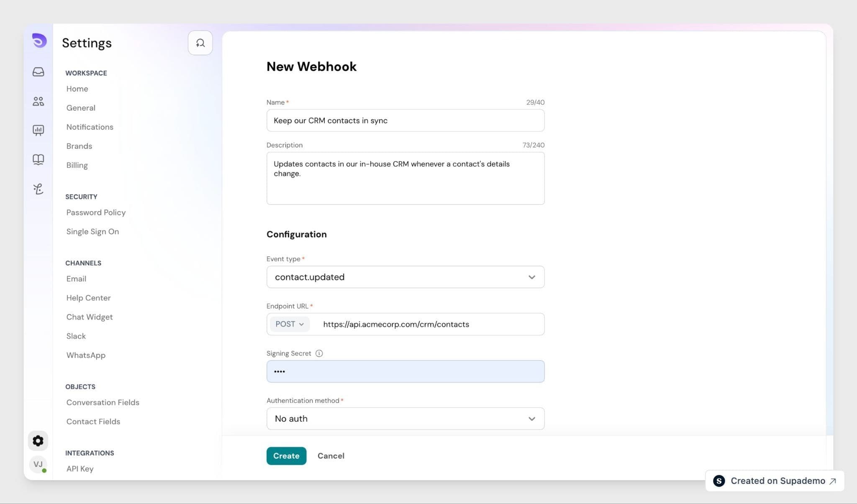
Task: Open the app logo home icon
Action: click(x=39, y=41)
